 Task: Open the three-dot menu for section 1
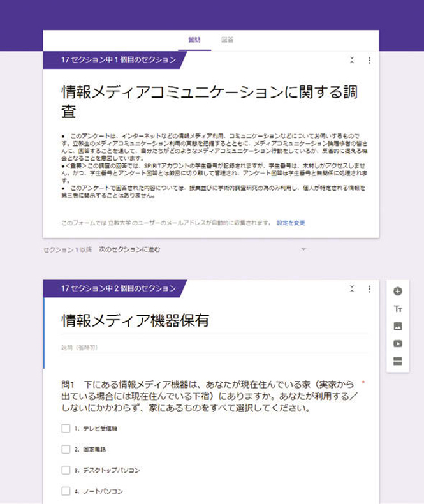click(369, 60)
